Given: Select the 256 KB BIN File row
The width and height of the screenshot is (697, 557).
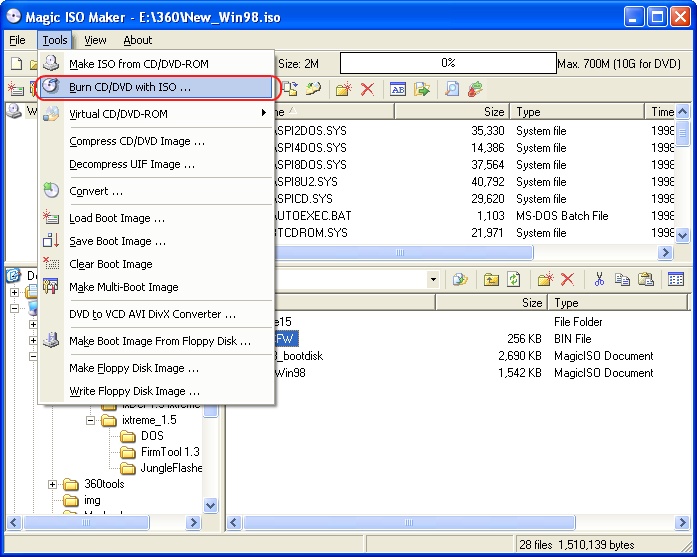Looking at the screenshot, I should pos(480,339).
